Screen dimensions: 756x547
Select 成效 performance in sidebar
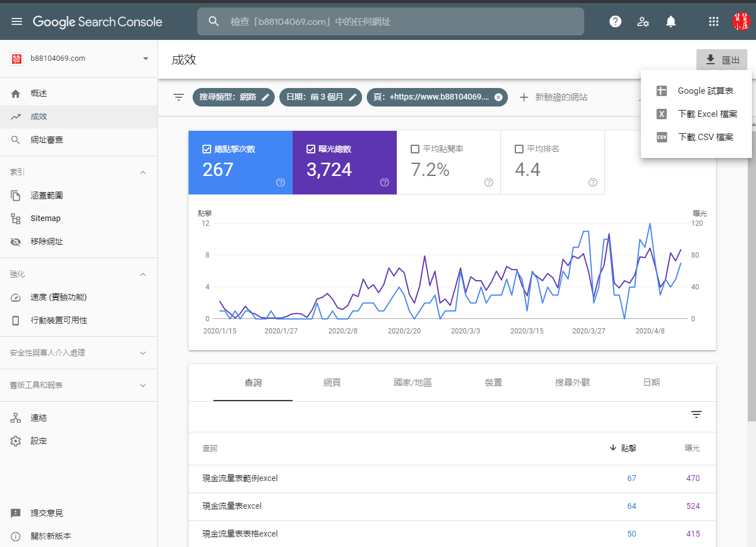[x=79, y=116]
